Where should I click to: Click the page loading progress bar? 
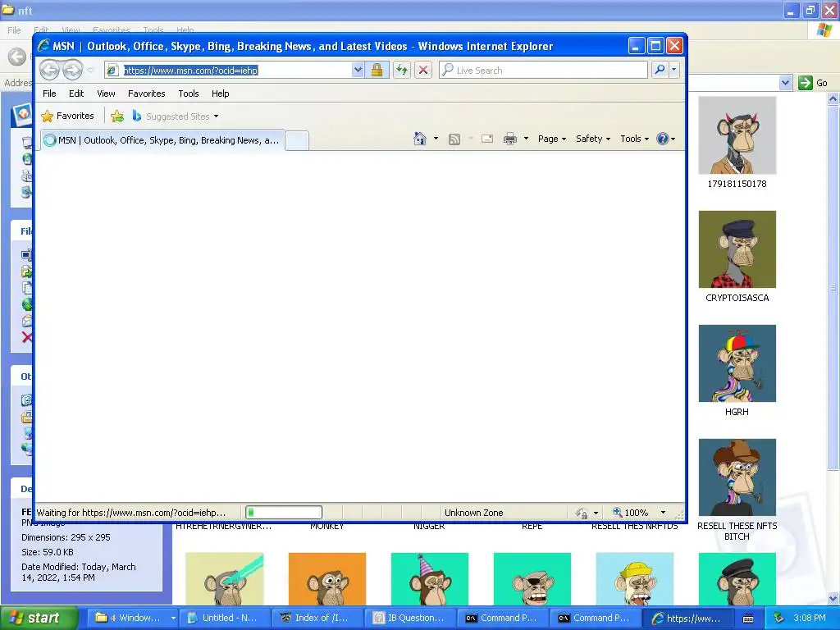284,512
